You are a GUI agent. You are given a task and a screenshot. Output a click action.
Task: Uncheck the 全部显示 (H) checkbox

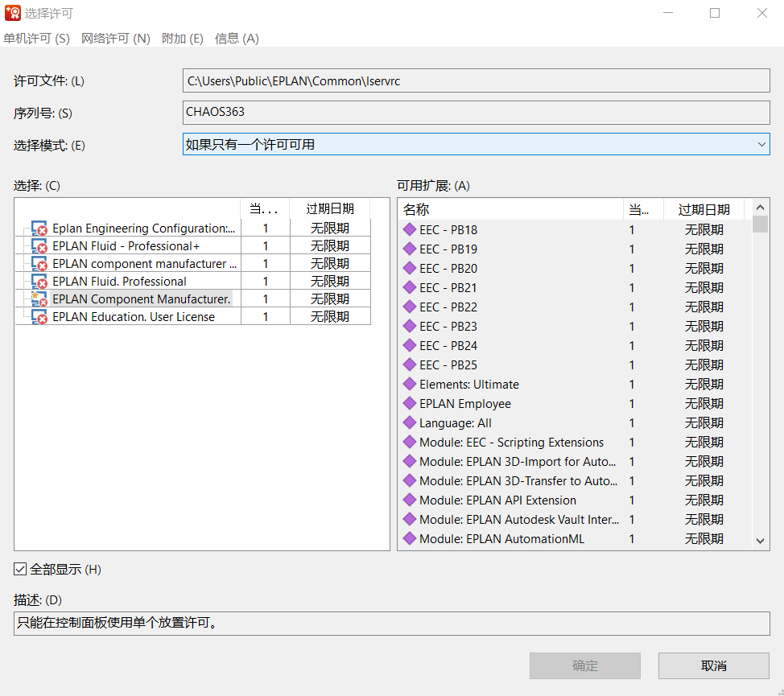pos(21,570)
